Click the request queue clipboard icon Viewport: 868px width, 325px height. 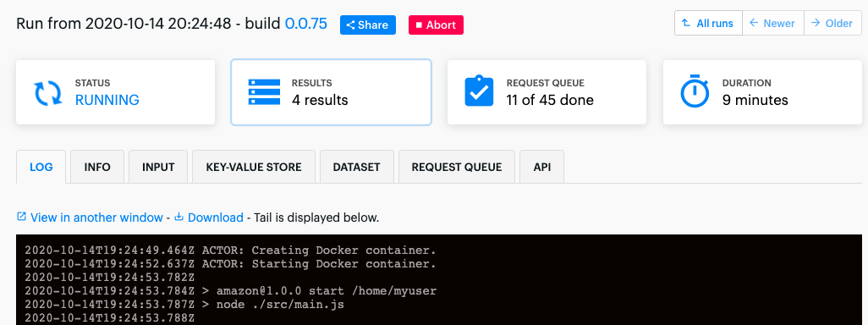[479, 91]
